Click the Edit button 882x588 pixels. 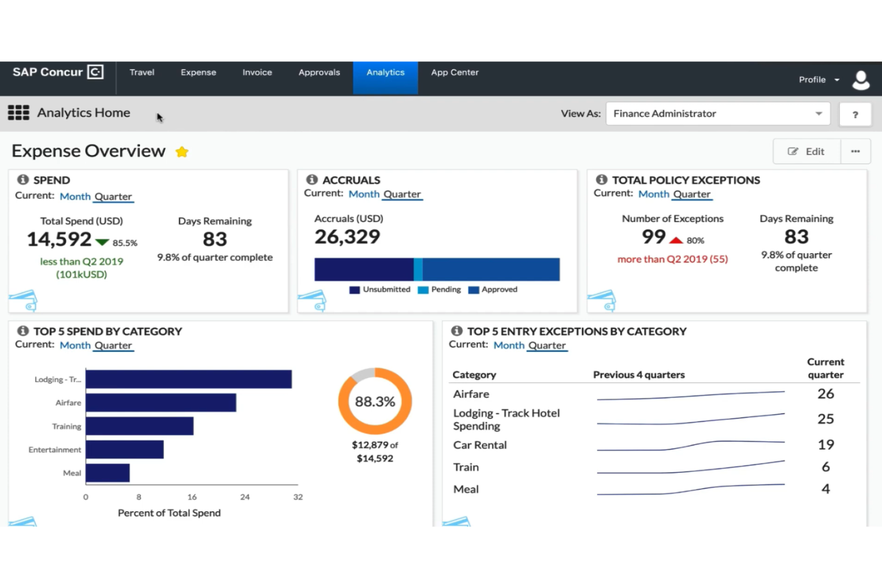[806, 151]
